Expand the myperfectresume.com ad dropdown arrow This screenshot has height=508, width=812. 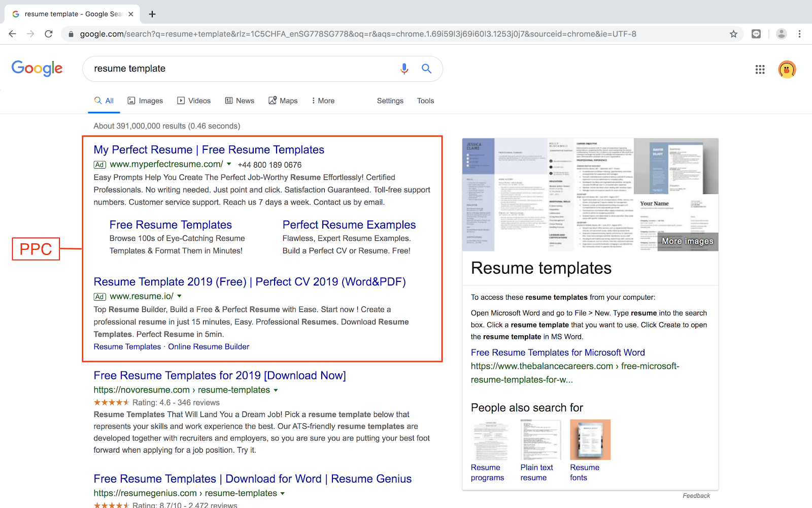[229, 164]
